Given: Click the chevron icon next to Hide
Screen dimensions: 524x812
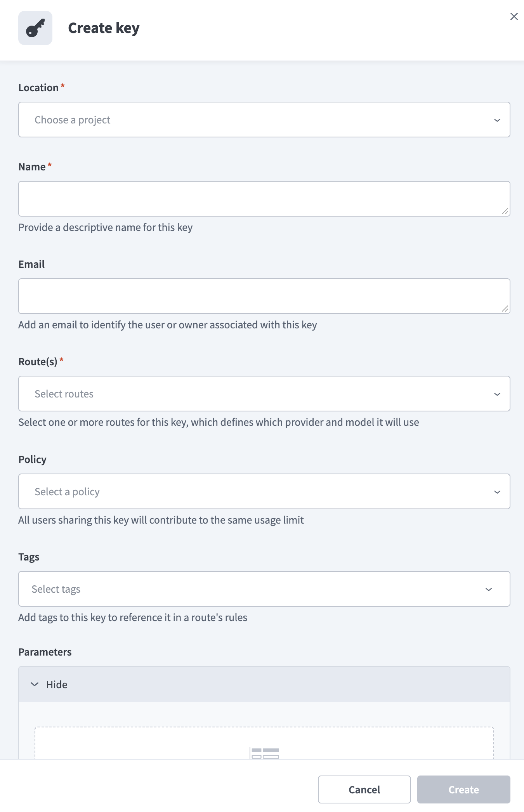Looking at the screenshot, I should (x=35, y=684).
